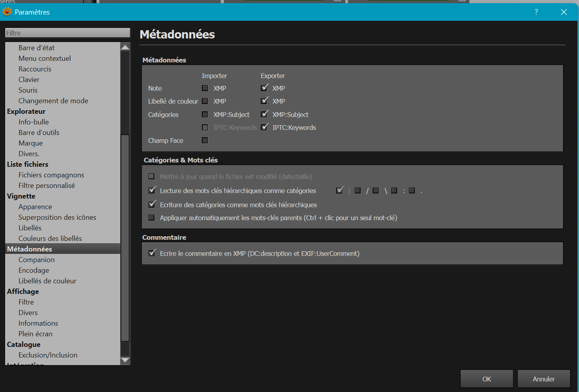The width and height of the screenshot is (579, 392).
Task: Click the Annuler button
Action: 544,379
